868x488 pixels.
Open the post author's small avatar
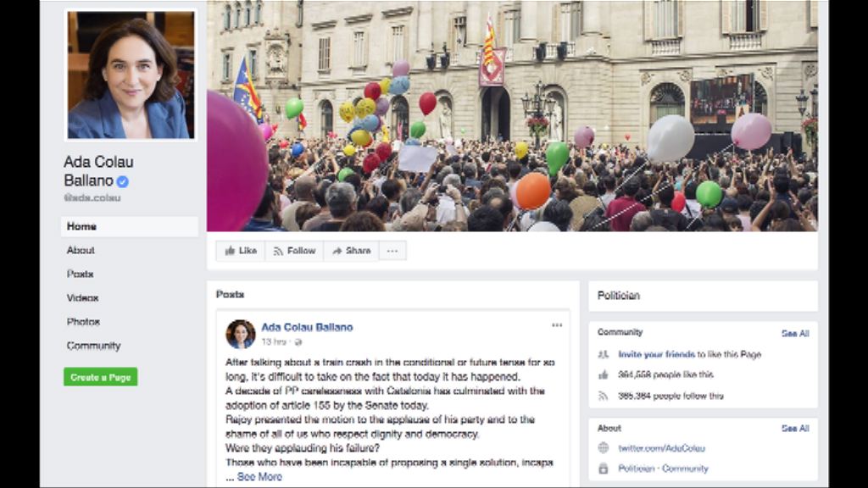coord(240,334)
